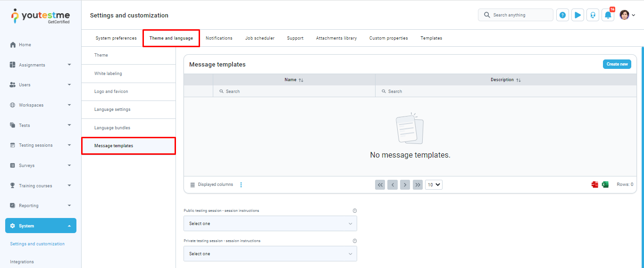Open the three-dot table options menu
Viewport: 644px width, 268px height.
coord(241,185)
